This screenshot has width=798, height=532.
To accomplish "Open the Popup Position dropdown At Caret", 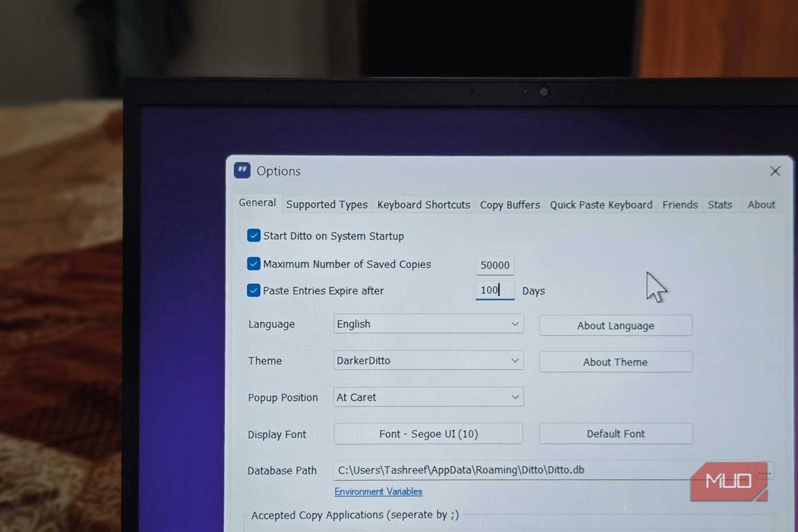I will pos(428,397).
